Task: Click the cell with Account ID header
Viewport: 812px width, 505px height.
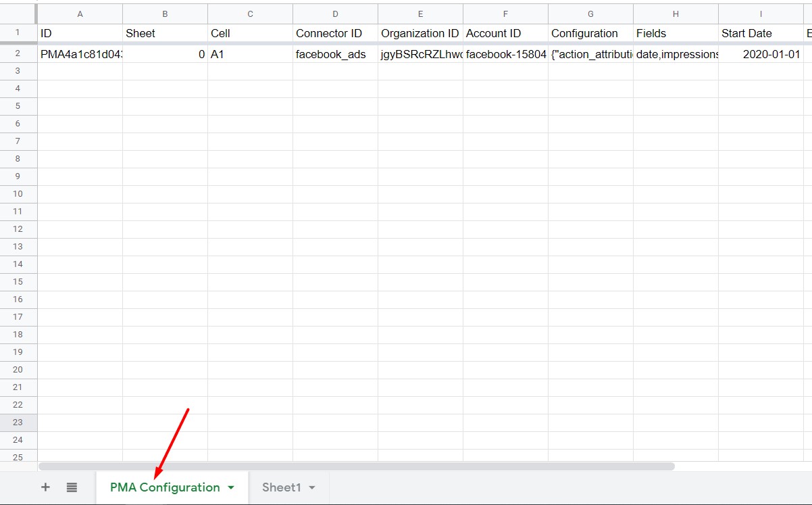Action: point(504,32)
